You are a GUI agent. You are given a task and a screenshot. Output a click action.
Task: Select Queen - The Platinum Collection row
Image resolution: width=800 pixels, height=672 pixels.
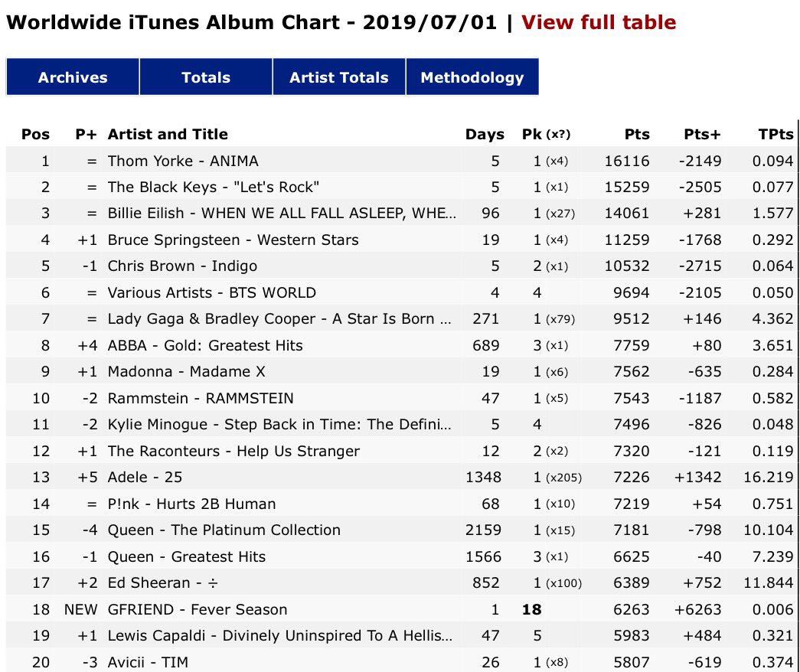click(401, 530)
